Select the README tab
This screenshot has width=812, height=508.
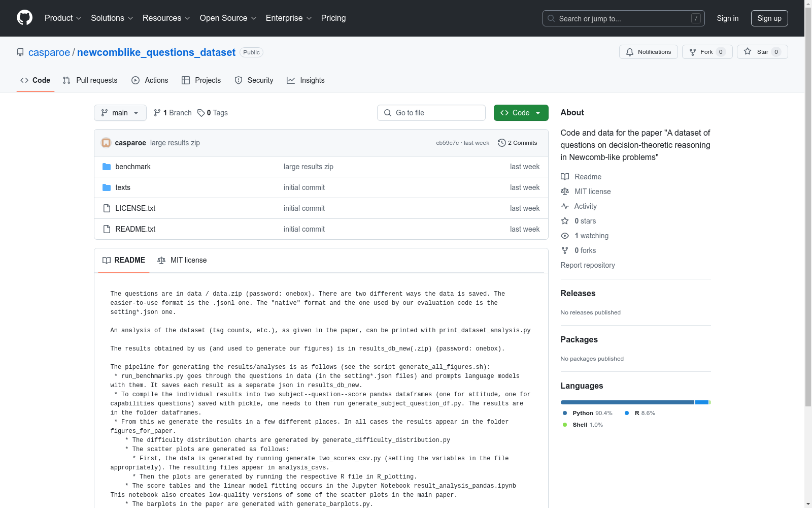click(x=124, y=260)
